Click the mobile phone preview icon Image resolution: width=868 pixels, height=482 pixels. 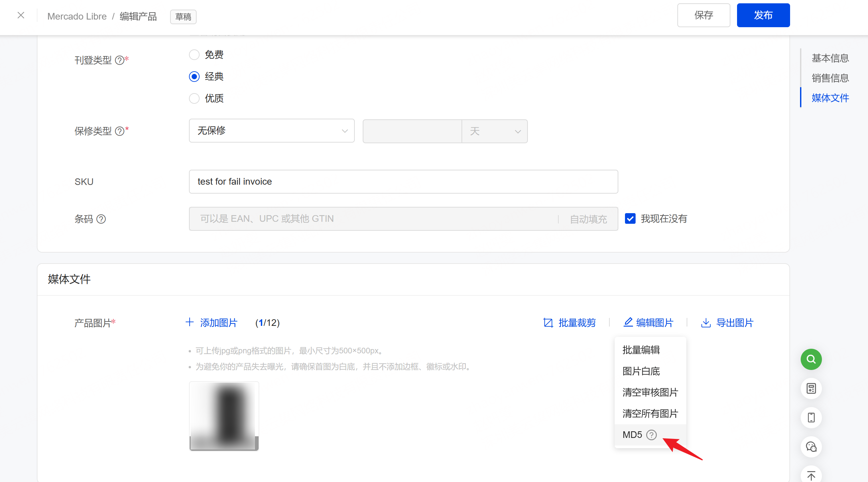click(811, 418)
